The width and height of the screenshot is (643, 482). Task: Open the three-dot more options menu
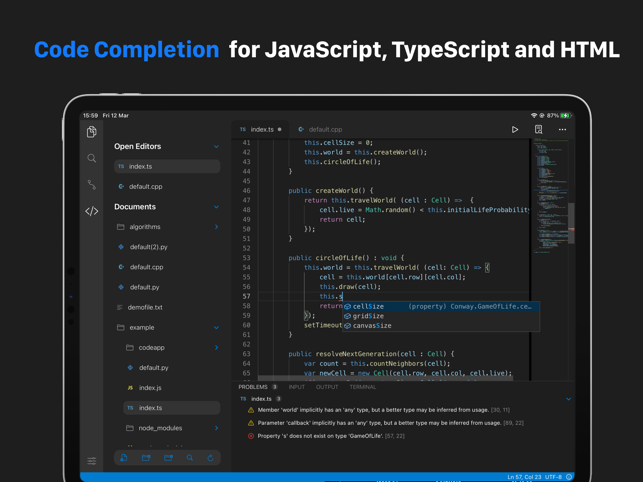click(x=562, y=129)
